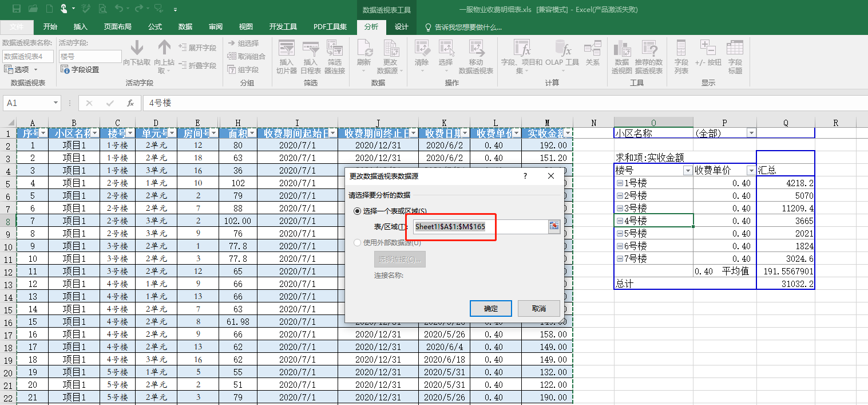The height and width of the screenshot is (405, 868).
Task: Click the 取消组合 ungroup button
Action: pyautogui.click(x=247, y=56)
